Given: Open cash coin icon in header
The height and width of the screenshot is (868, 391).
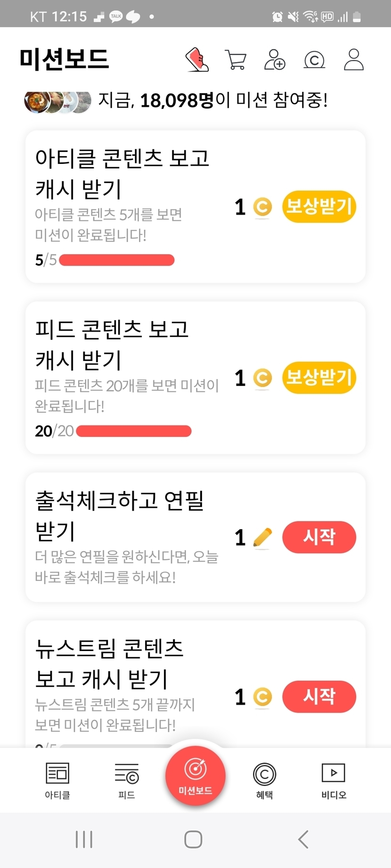Looking at the screenshot, I should pos(314,60).
